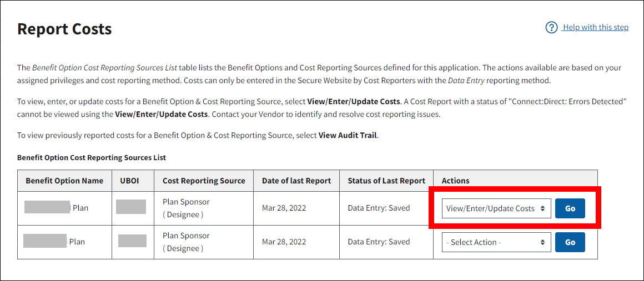Click the second row's Mar 28, 2022 date

point(284,242)
